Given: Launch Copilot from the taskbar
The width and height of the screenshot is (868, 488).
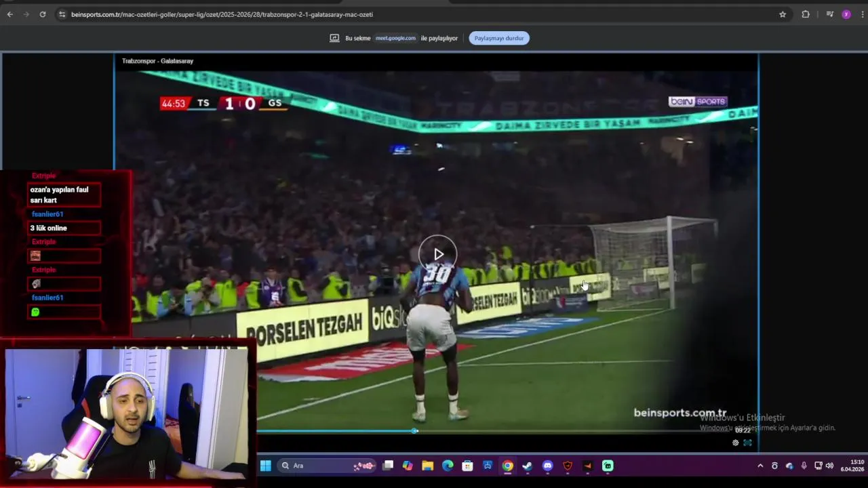Looking at the screenshot, I should tap(408, 466).
